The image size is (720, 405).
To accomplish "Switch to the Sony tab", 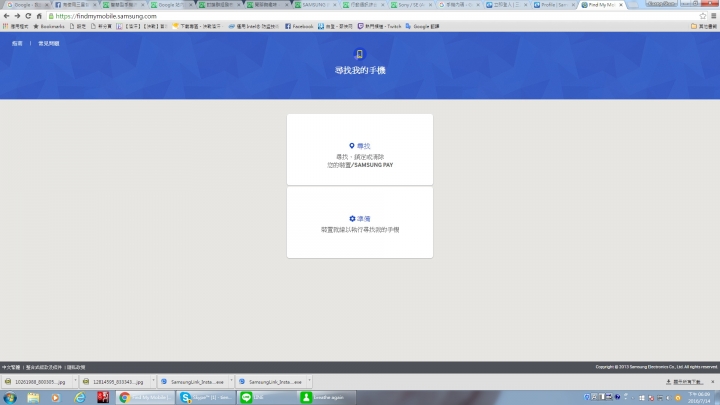I will click(x=410, y=5).
